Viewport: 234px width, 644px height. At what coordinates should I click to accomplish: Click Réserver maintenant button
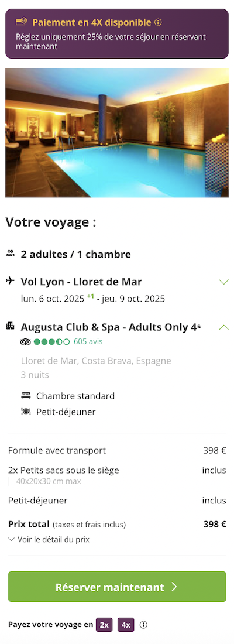(x=117, y=587)
